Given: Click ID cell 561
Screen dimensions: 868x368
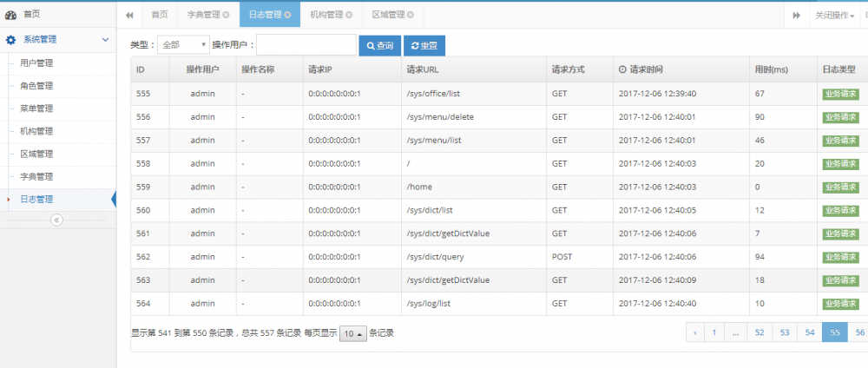Looking at the screenshot, I should pyautogui.click(x=150, y=233).
